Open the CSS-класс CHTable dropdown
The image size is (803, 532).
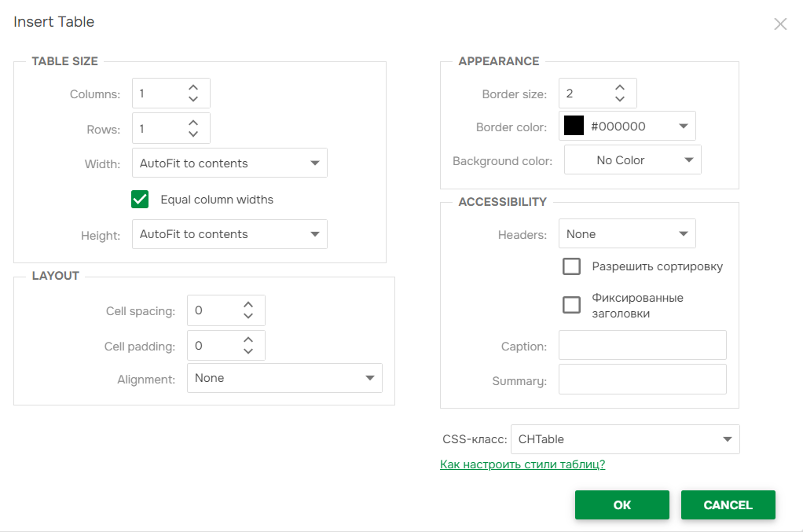(x=625, y=439)
